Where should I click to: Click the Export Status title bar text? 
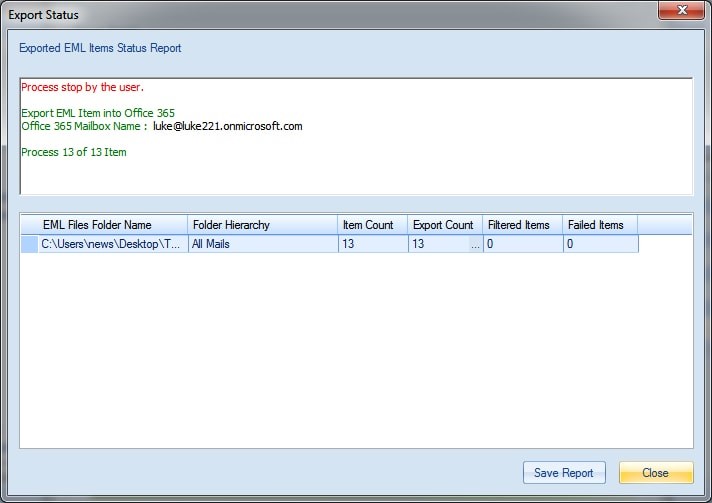(43, 15)
